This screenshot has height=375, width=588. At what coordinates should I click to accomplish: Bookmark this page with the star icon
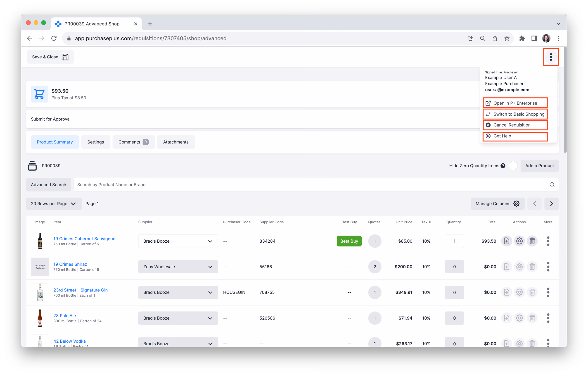pos(507,38)
